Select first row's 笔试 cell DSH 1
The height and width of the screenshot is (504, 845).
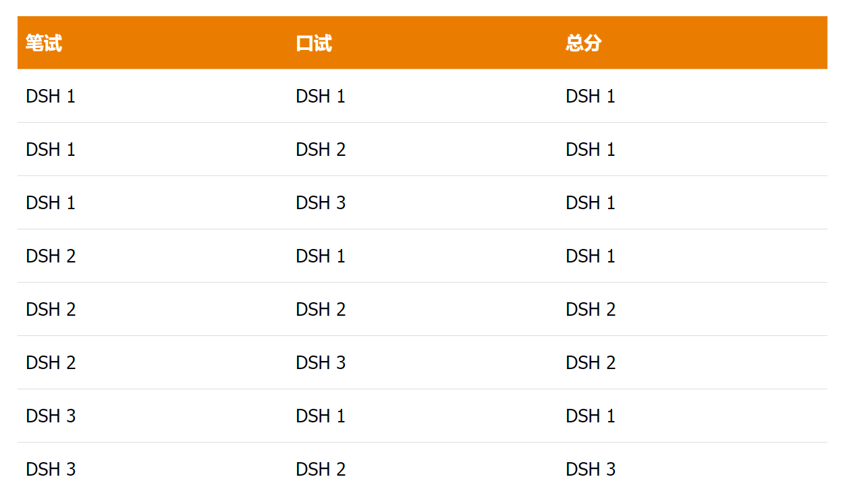click(51, 96)
